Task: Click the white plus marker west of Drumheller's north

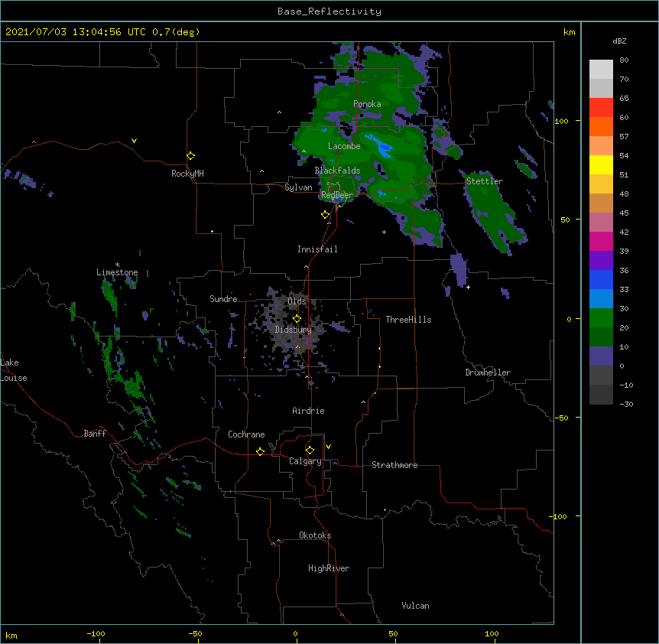Action: click(x=468, y=287)
